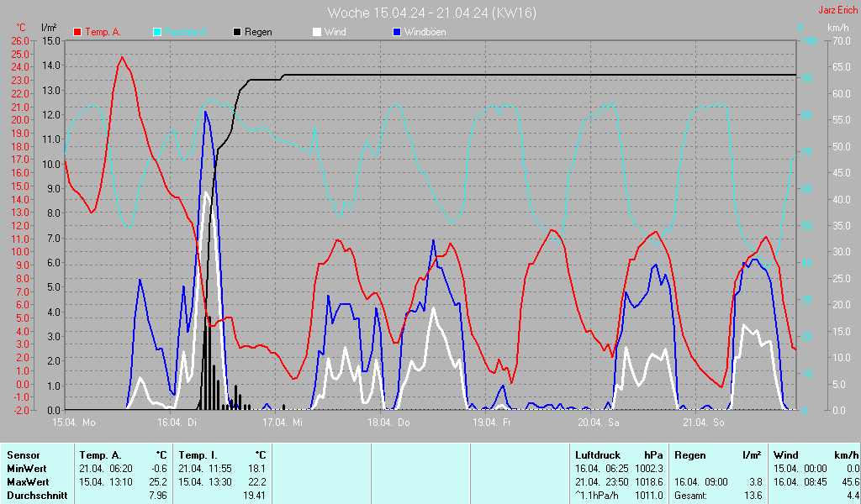Click the 21.04. 23:50 pressure maximum timestamp
861x504 pixels.
(x=602, y=482)
